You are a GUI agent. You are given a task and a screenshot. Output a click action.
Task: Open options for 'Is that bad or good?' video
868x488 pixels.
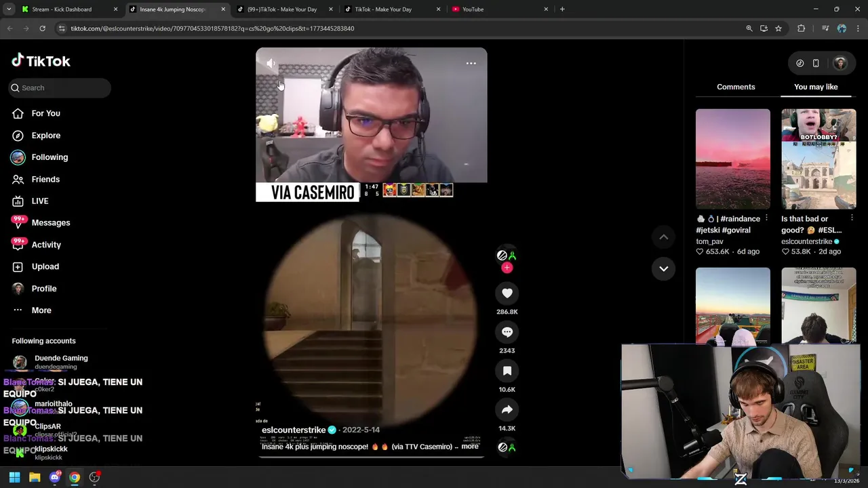[x=852, y=218]
